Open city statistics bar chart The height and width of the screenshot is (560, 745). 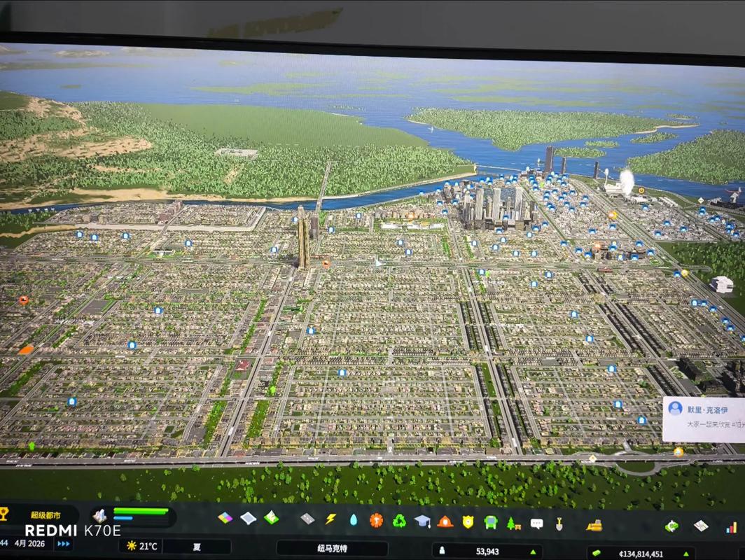(732, 527)
